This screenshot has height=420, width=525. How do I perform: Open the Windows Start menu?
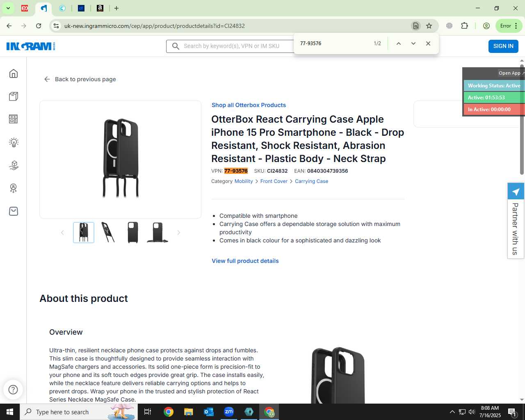[10, 412]
